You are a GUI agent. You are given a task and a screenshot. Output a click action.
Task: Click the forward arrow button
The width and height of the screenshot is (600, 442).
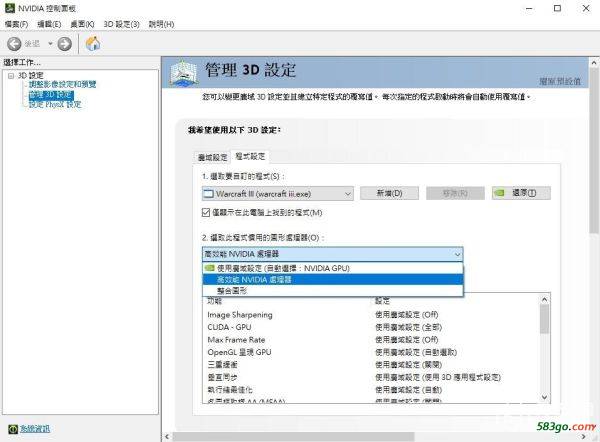[64, 43]
